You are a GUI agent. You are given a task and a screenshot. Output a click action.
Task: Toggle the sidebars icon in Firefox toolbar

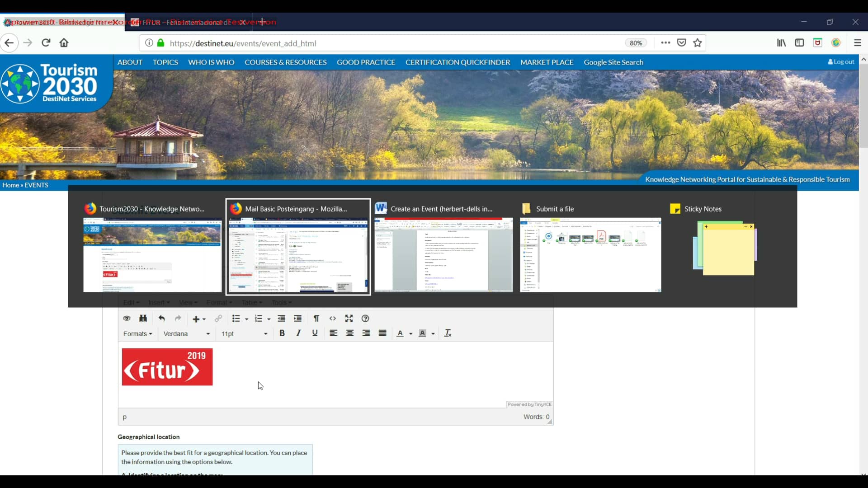(x=799, y=43)
